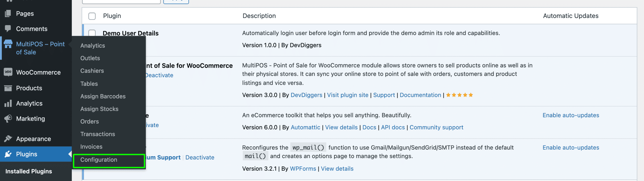Open Appearance sidebar menu
The width and height of the screenshot is (644, 181).
[33, 139]
